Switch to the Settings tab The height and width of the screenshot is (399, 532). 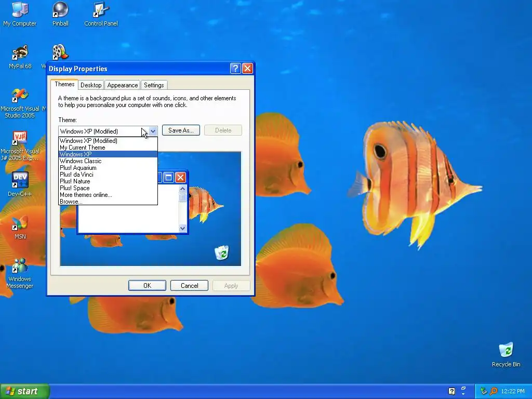tap(154, 85)
